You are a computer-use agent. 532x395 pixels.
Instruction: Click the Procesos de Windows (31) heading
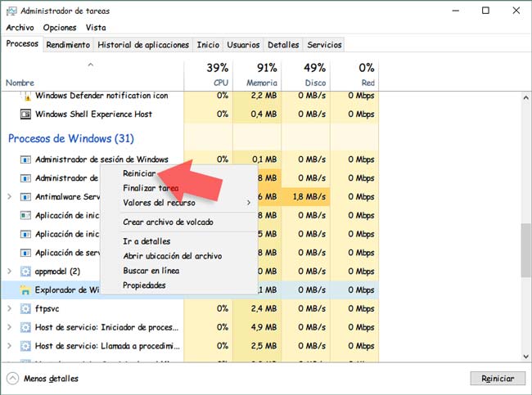coord(71,139)
